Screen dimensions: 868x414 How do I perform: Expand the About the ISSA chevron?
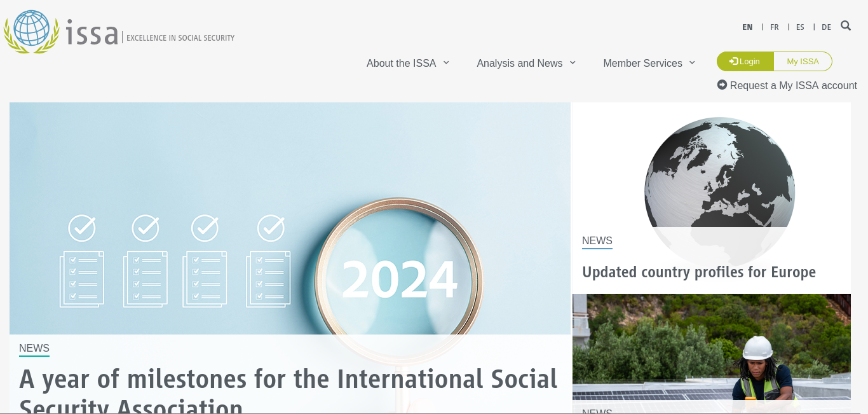point(446,62)
